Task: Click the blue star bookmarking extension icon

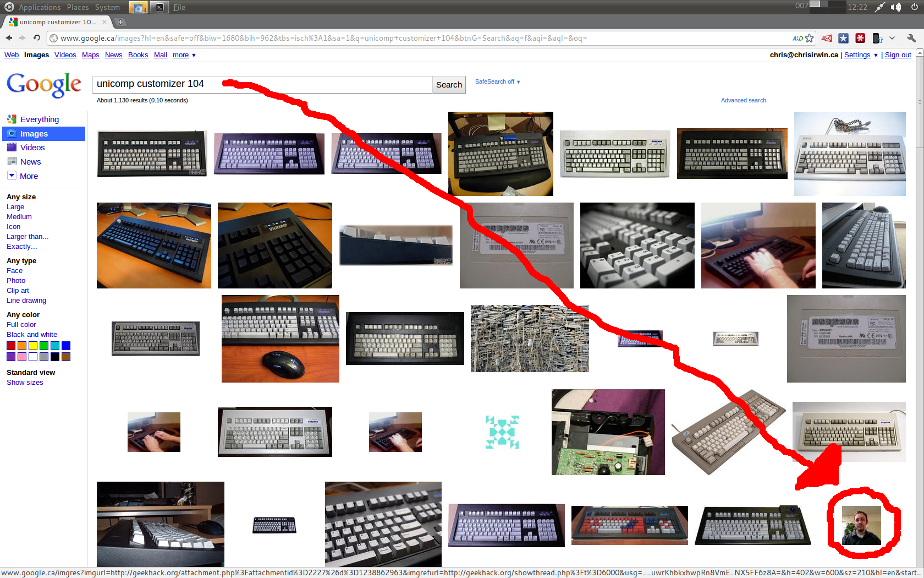Action: point(844,38)
